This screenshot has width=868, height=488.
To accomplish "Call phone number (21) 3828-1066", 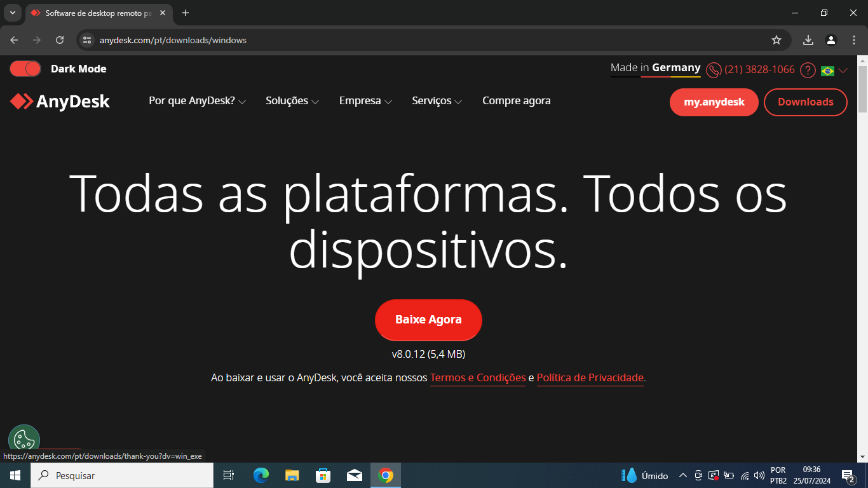I will [759, 69].
